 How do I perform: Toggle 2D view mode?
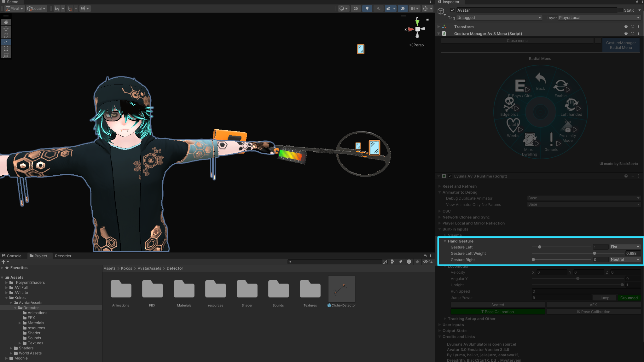click(x=356, y=9)
